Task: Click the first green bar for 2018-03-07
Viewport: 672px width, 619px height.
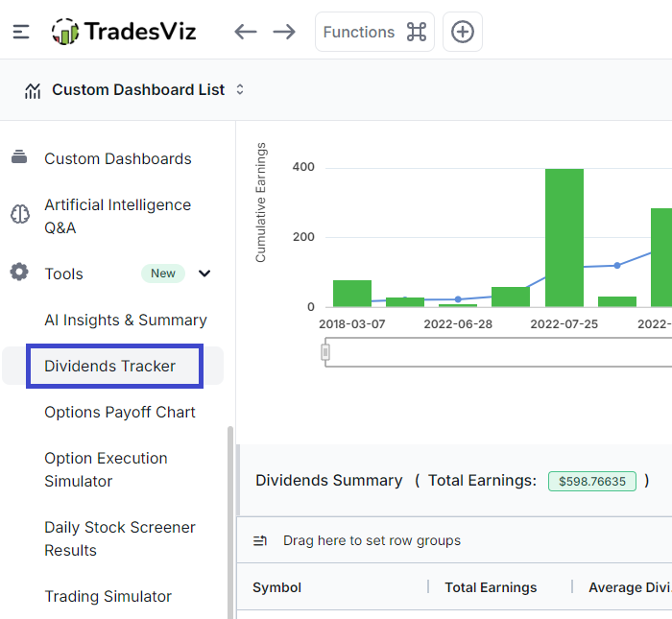Action: [x=352, y=294]
